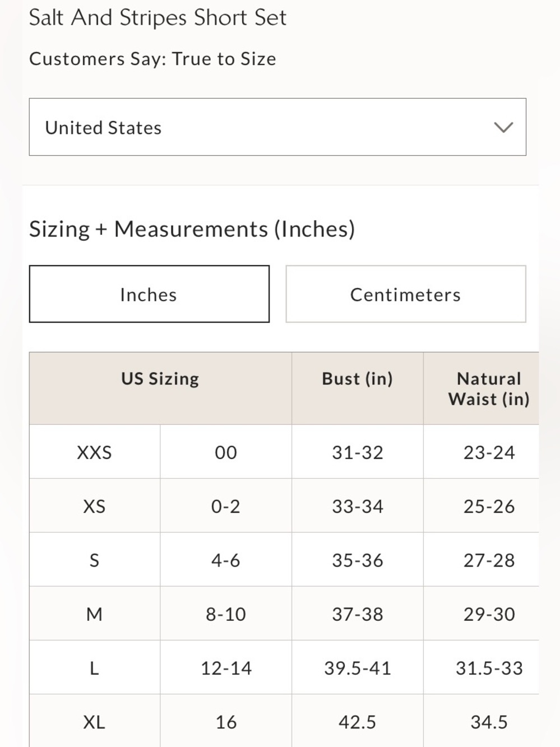Image resolution: width=560 pixels, height=747 pixels.
Task: Click the Customers Say: True to Size text
Action: tap(152, 59)
